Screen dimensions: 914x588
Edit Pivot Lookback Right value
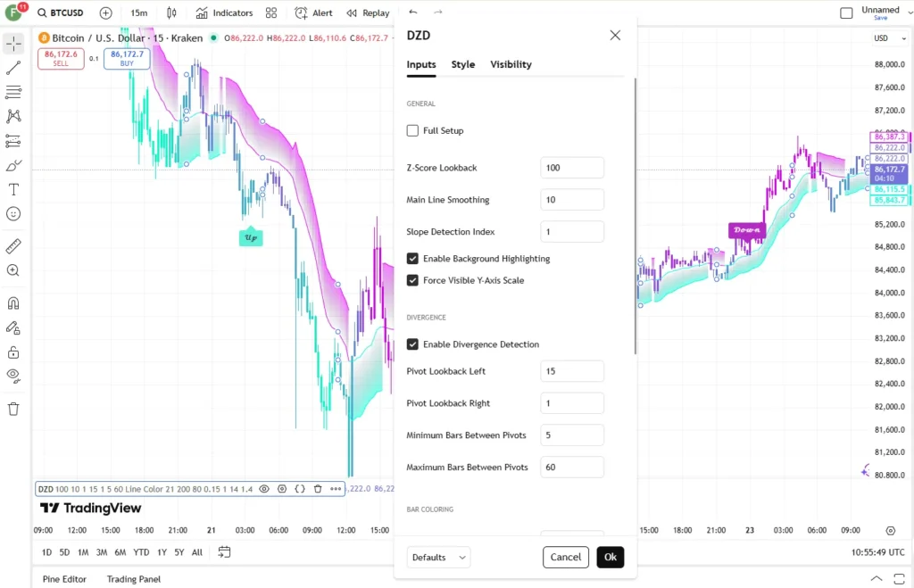572,403
